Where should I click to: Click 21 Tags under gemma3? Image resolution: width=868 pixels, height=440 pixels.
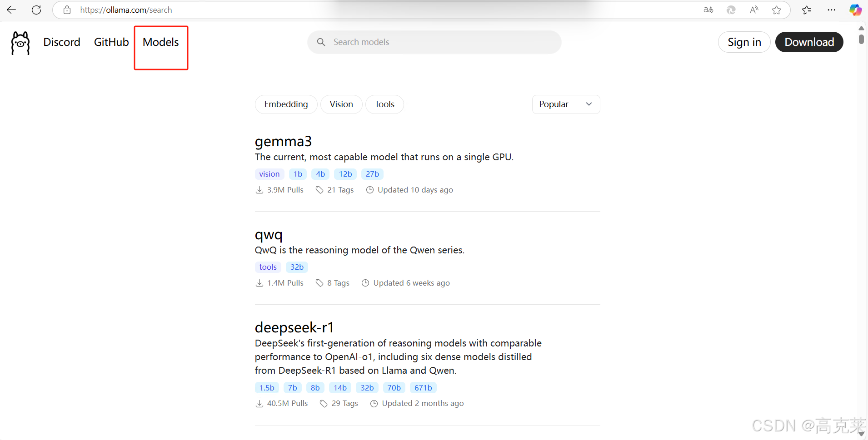pos(334,190)
